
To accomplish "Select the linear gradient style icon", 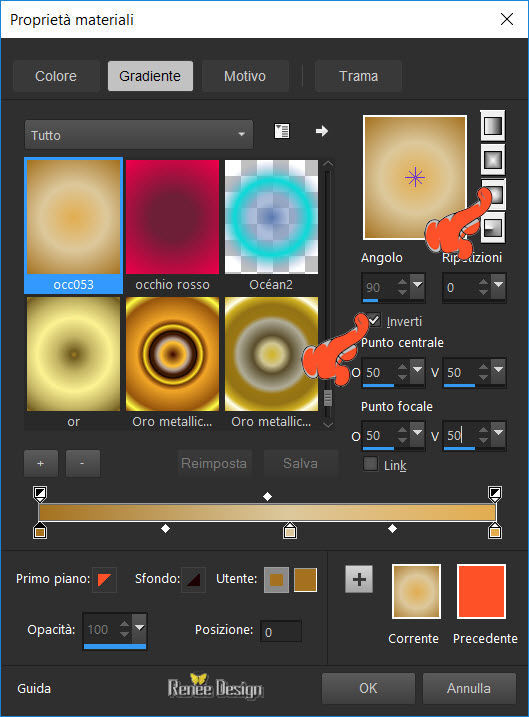I will [492, 125].
